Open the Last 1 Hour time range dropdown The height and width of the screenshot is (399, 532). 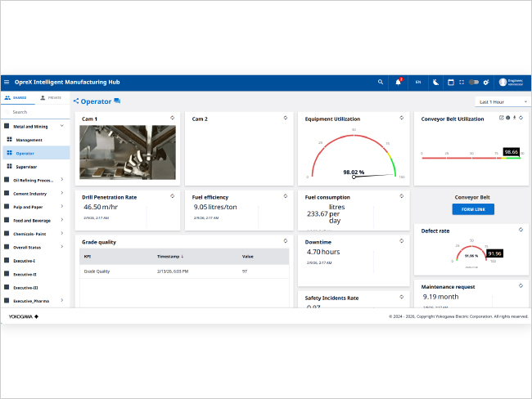(x=503, y=101)
